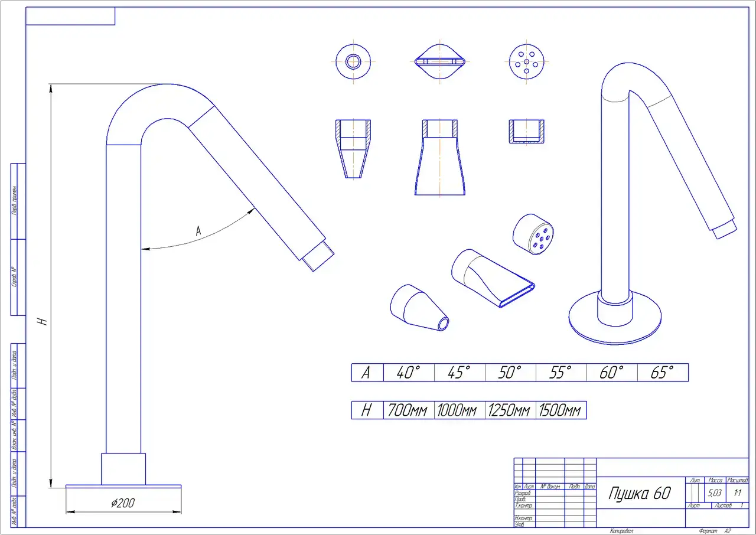Click the 55° angle table cell

coord(561,373)
